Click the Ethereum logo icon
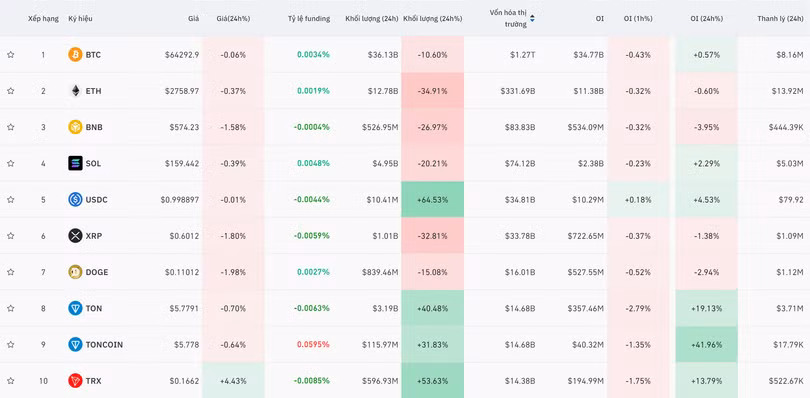The width and height of the screenshot is (810, 398). (75, 90)
